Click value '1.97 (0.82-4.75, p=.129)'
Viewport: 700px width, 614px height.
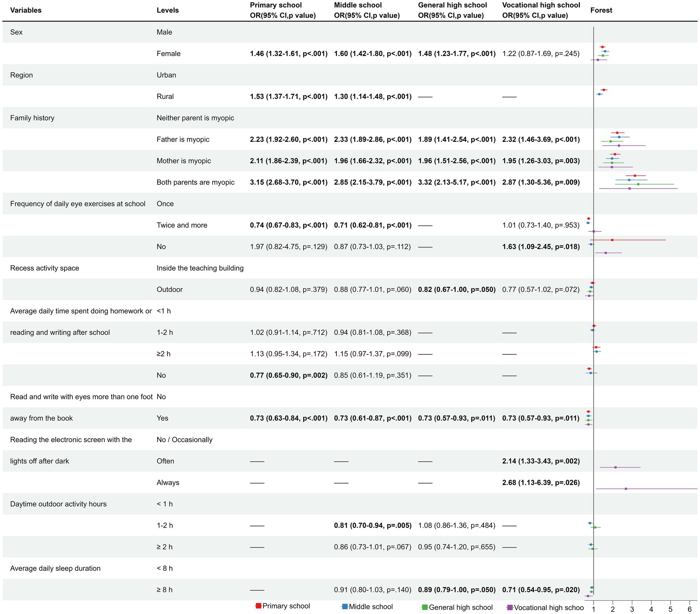click(289, 246)
